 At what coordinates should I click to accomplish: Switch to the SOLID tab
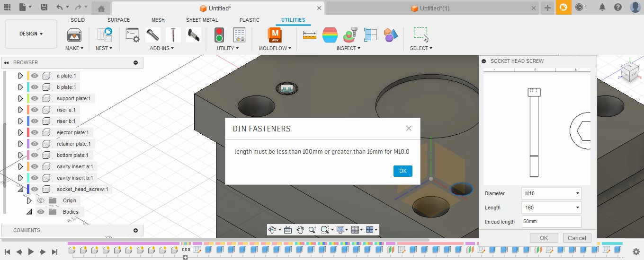[x=78, y=20]
